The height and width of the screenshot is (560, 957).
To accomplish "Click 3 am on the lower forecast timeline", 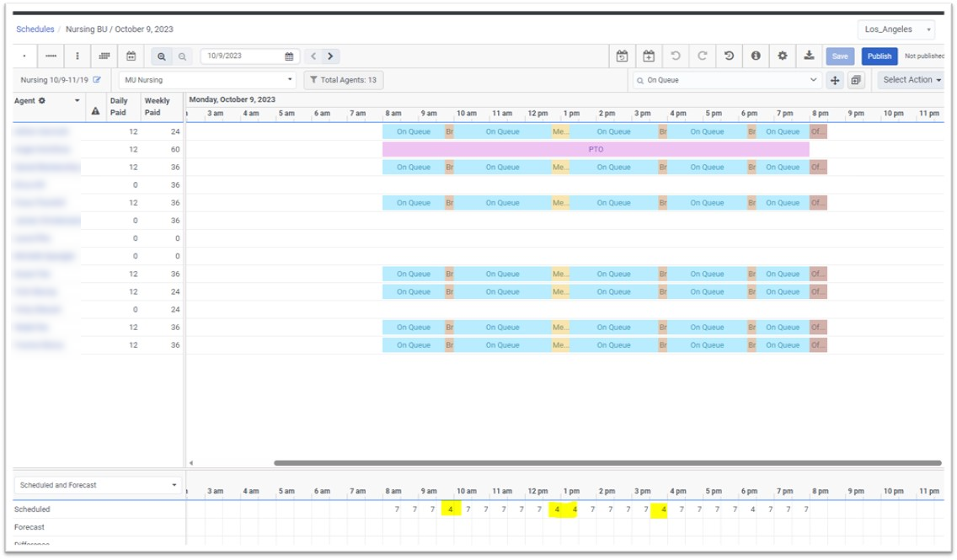I will click(215, 491).
